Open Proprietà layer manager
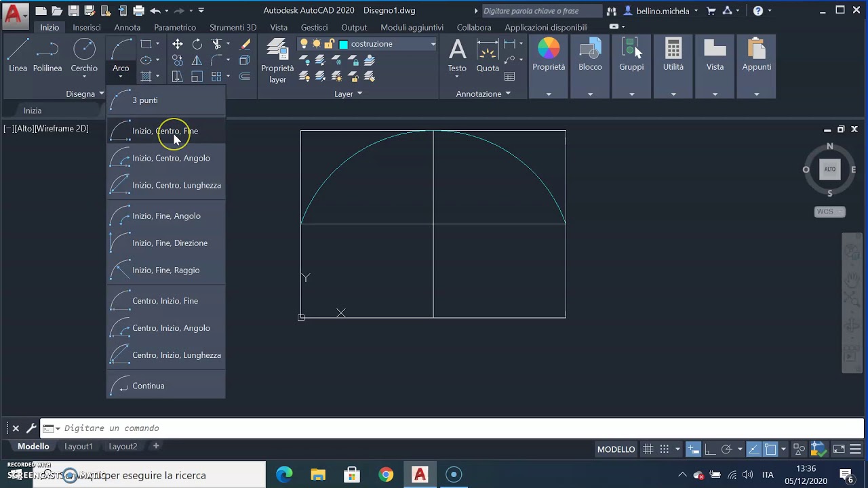 pos(277,61)
